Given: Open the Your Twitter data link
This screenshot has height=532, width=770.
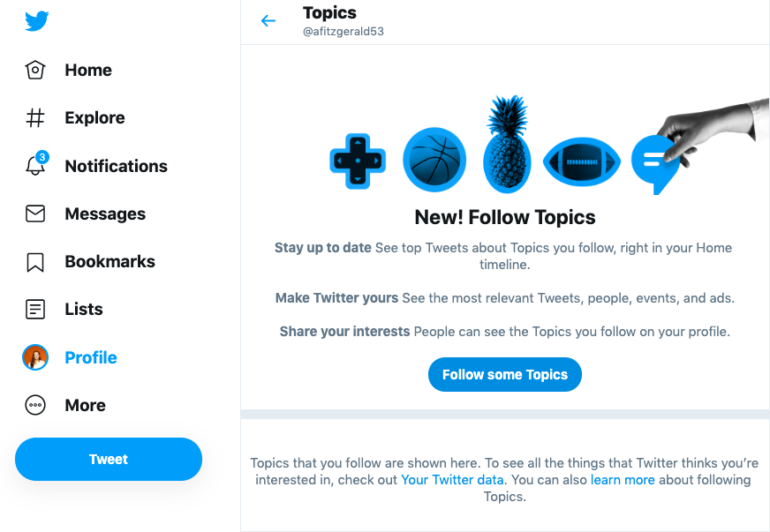Looking at the screenshot, I should click(x=452, y=479).
